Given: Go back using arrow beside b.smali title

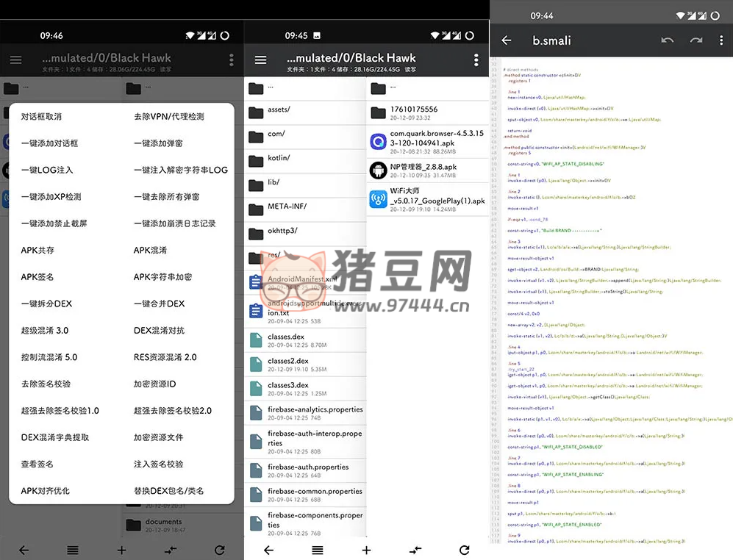Looking at the screenshot, I should (506, 40).
